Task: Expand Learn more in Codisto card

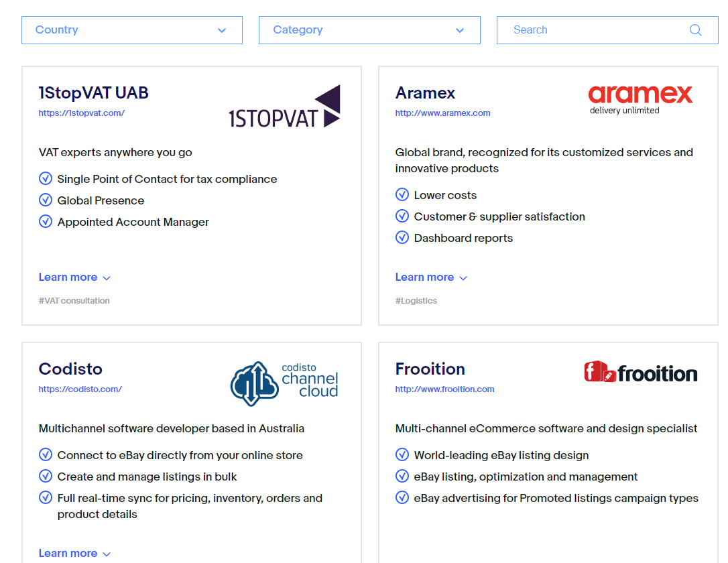Action: point(74,554)
